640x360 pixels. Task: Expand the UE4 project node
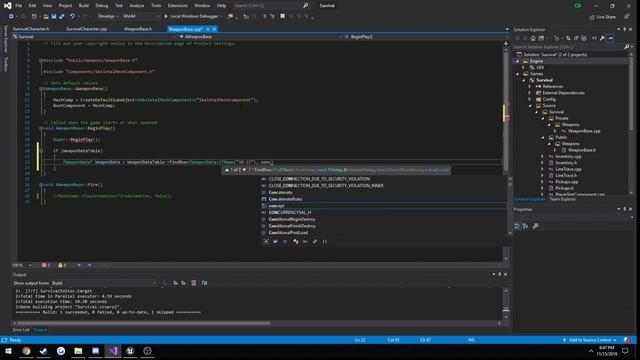[x=524, y=67]
